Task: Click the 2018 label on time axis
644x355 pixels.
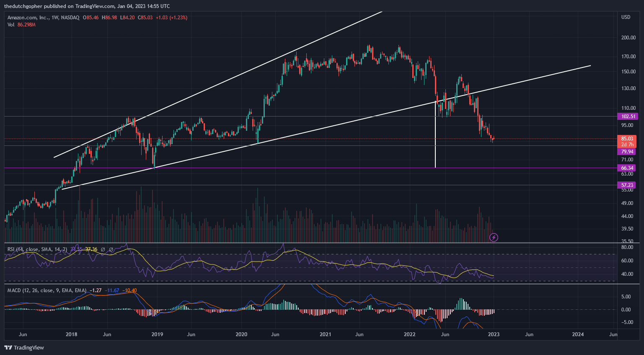Action: (x=71, y=334)
